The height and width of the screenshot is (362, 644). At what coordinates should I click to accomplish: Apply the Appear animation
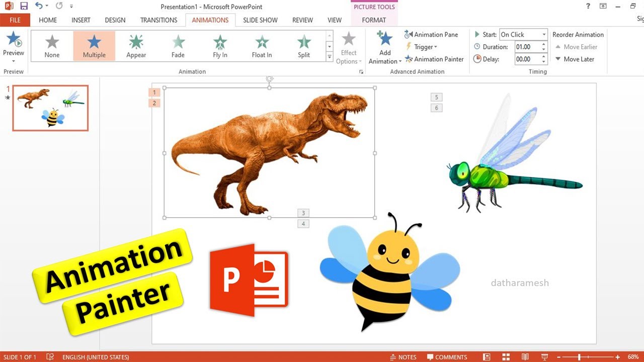(x=136, y=46)
